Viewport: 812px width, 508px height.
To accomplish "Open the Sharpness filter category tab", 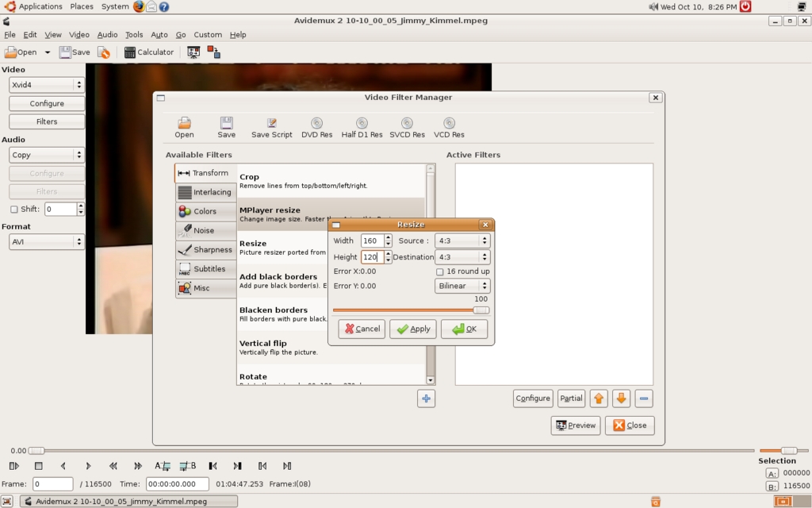I will [x=205, y=249].
